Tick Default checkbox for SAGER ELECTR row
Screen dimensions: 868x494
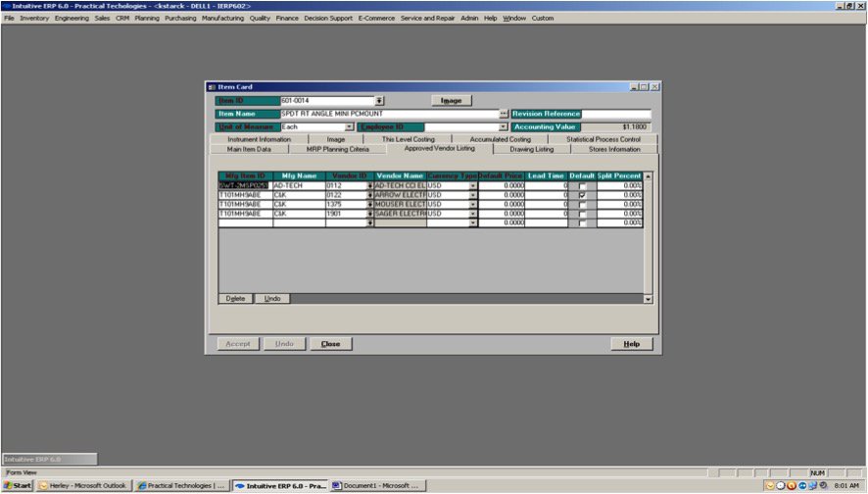click(x=582, y=214)
